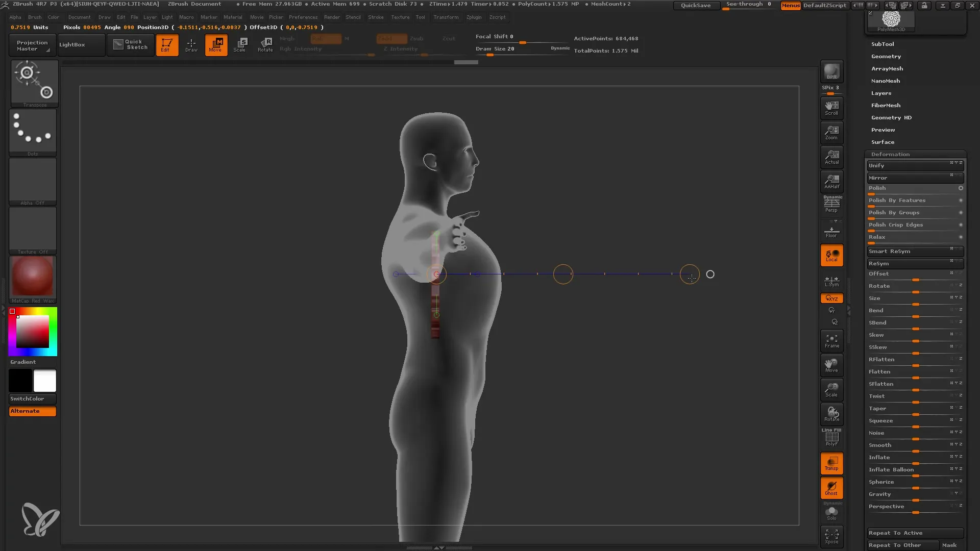Toggle the LightBox panel
This screenshot has width=980, height=551.
pyautogui.click(x=80, y=45)
